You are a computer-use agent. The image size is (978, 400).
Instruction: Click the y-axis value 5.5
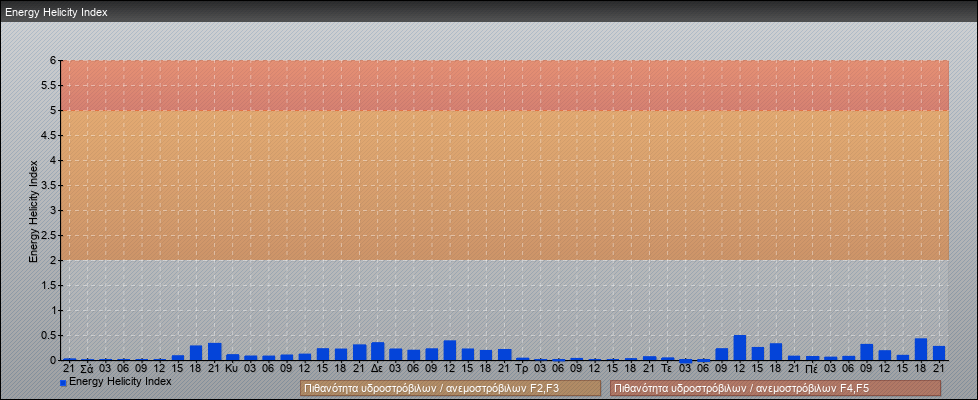click(x=50, y=85)
